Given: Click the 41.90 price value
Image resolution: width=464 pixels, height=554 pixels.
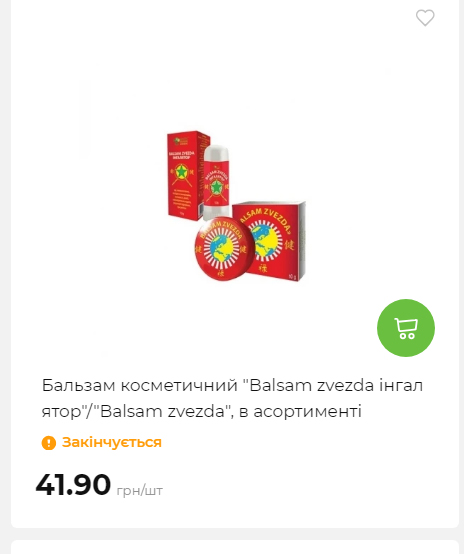Looking at the screenshot, I should click(73, 485).
